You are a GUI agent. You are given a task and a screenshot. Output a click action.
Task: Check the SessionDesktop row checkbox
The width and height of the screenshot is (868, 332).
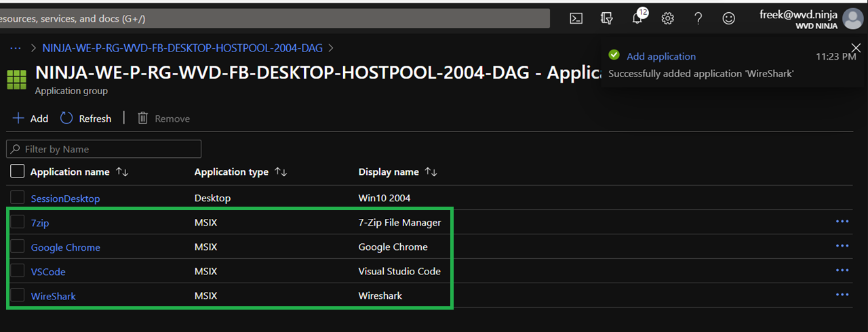click(18, 197)
